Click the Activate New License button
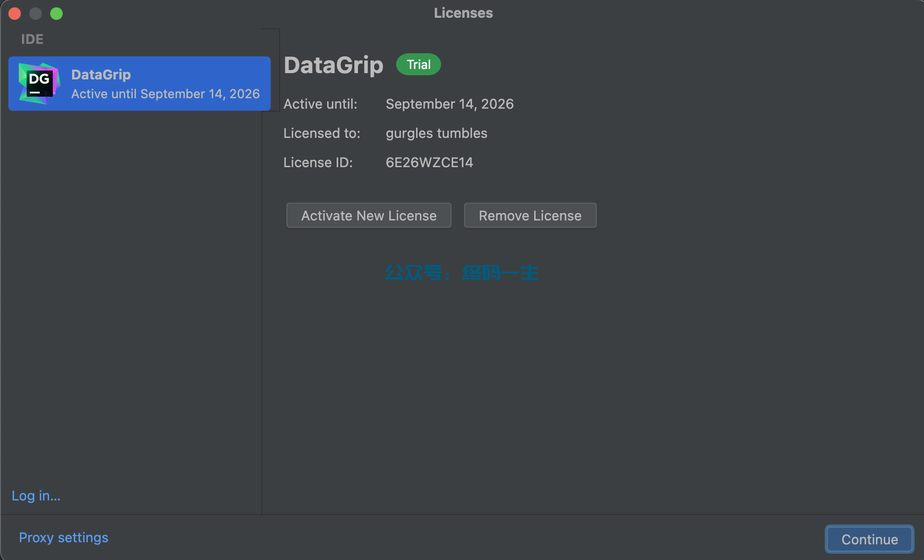This screenshot has width=924, height=560. click(x=368, y=215)
